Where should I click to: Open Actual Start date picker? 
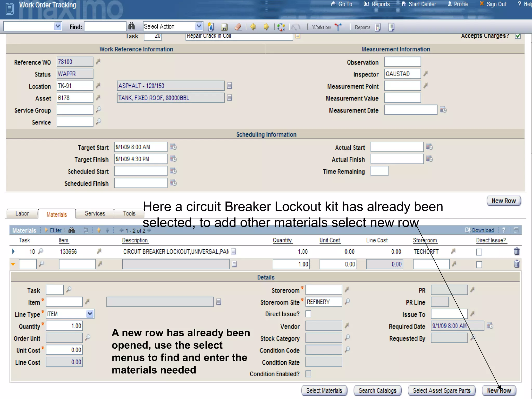429,147
